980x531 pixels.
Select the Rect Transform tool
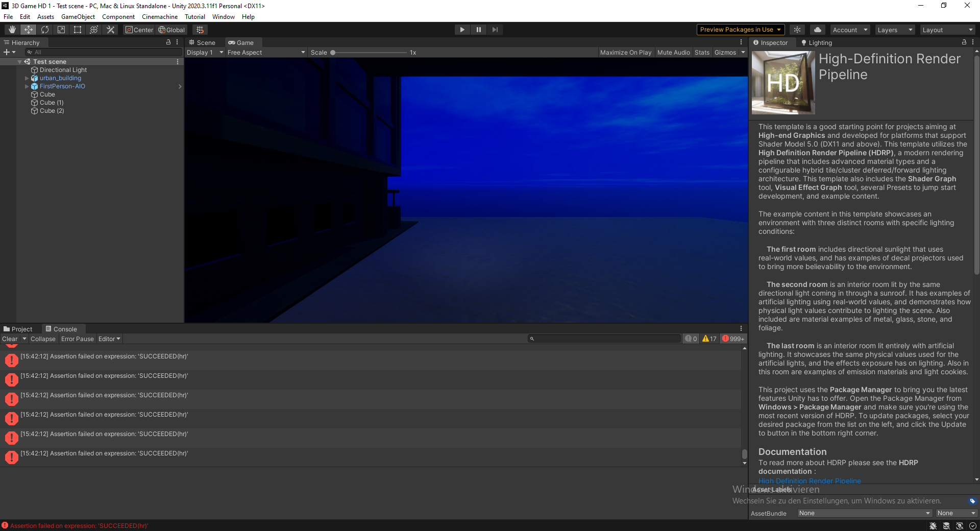click(x=77, y=30)
